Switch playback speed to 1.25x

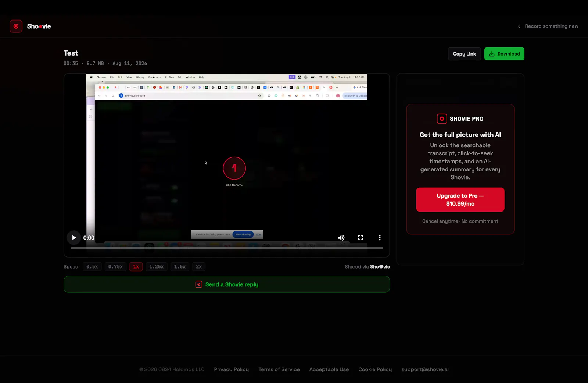point(157,267)
